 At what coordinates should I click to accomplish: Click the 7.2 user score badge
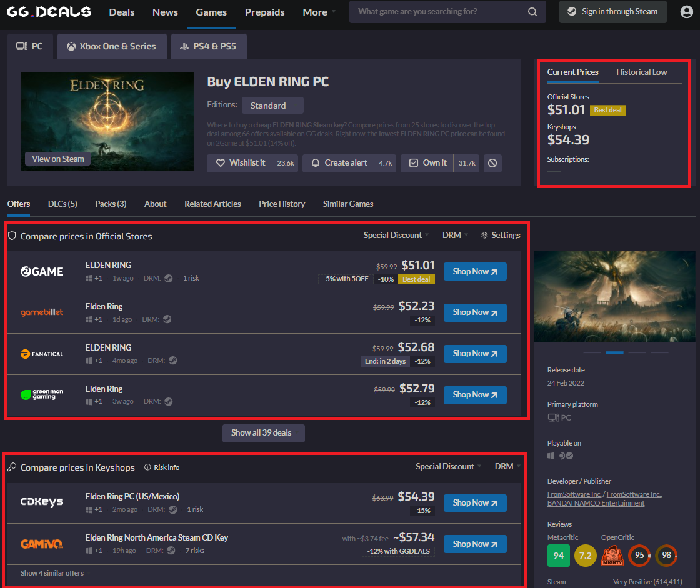click(x=585, y=556)
